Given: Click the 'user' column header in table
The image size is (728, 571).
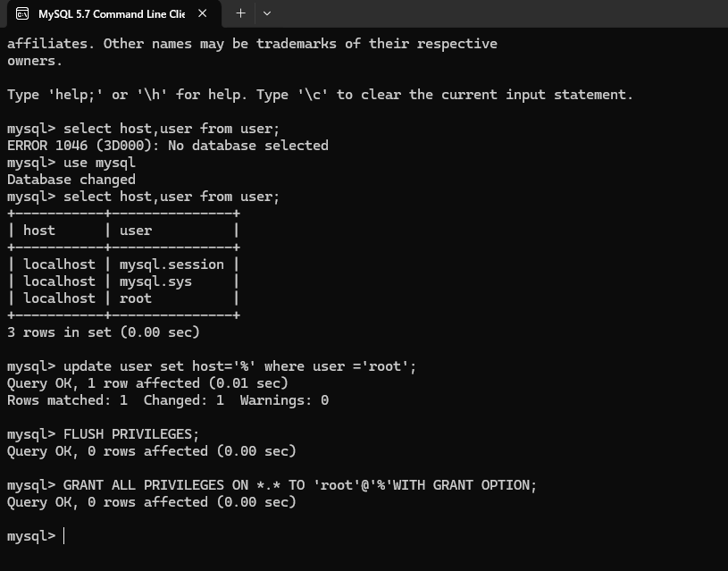Looking at the screenshot, I should tap(136, 231).
